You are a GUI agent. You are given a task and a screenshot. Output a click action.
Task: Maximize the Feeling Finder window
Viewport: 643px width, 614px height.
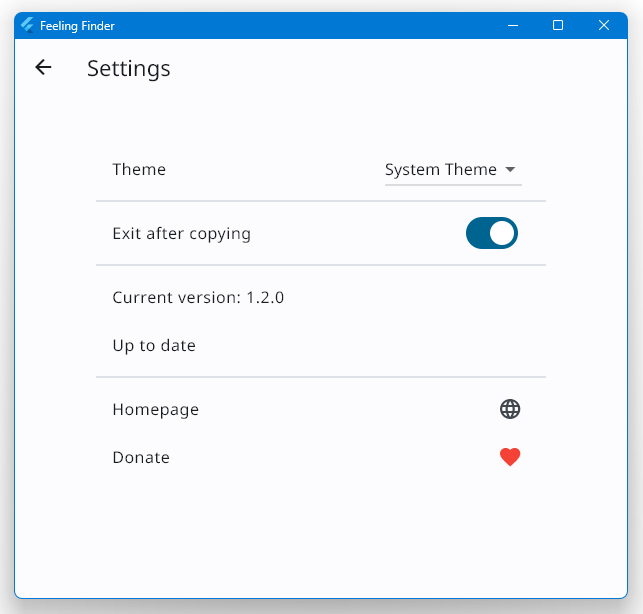(558, 25)
